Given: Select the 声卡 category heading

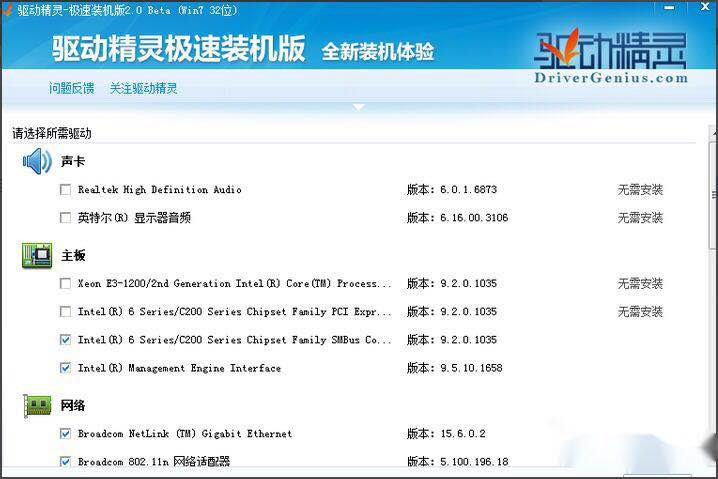Looking at the screenshot, I should [73, 161].
